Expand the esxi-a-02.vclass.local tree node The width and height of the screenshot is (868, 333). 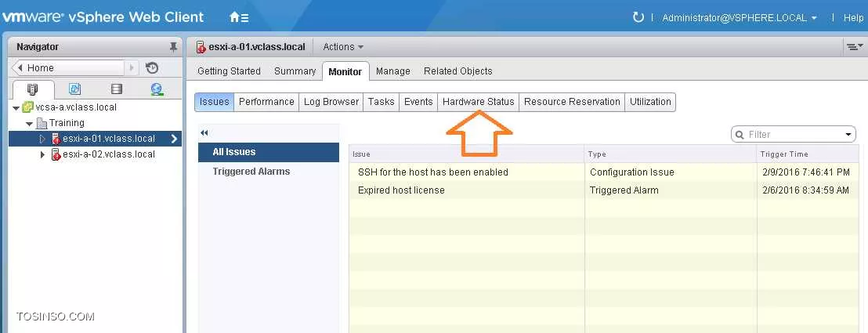pyautogui.click(x=43, y=154)
